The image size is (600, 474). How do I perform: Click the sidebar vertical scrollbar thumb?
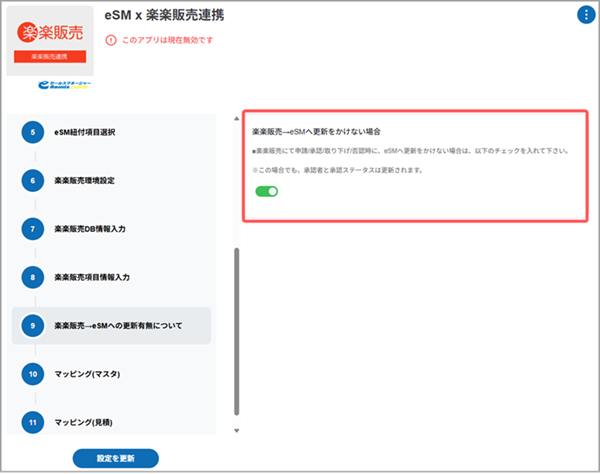[x=236, y=330]
